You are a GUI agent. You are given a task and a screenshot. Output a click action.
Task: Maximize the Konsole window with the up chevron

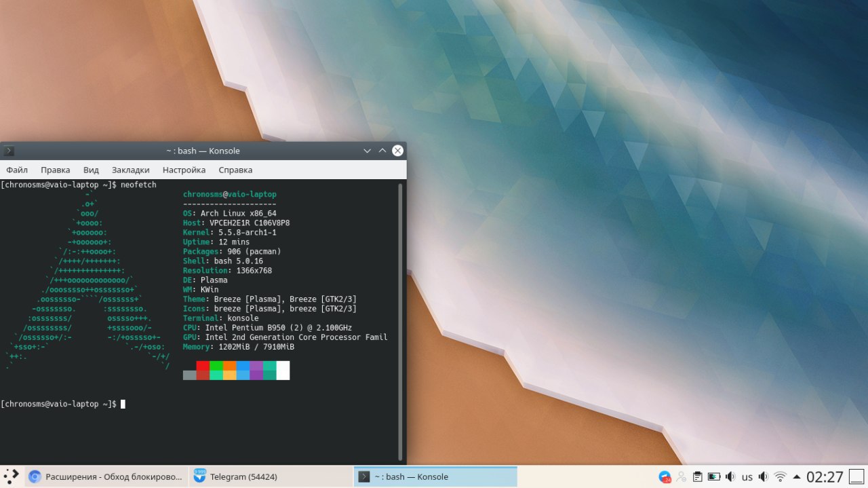point(382,151)
